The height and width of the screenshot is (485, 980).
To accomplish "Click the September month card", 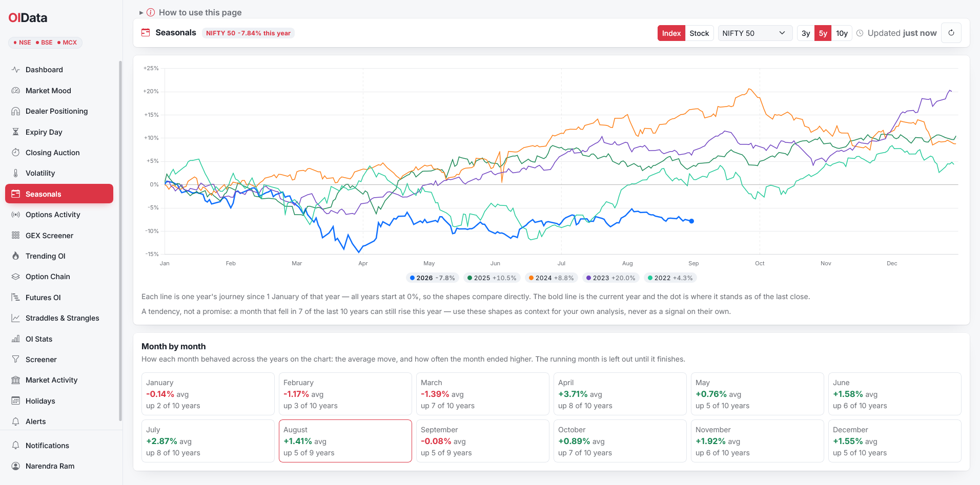I will click(483, 441).
